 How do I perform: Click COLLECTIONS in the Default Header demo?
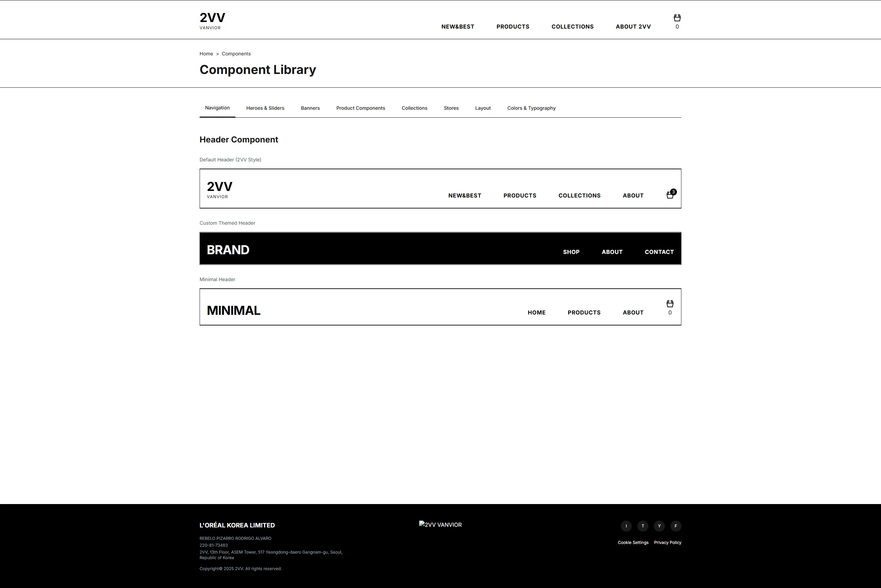click(580, 196)
